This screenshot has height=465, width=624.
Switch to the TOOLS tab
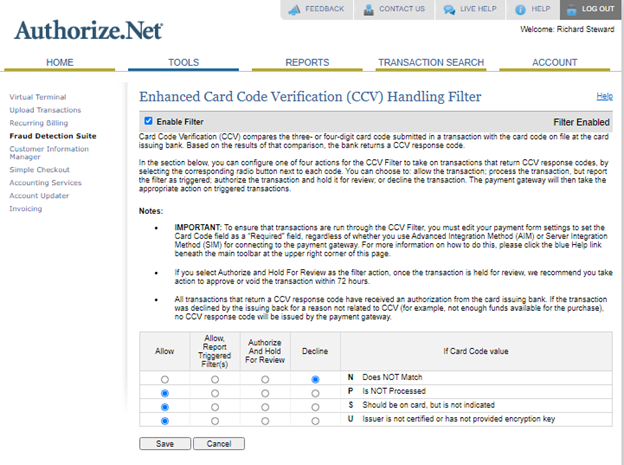click(x=183, y=63)
